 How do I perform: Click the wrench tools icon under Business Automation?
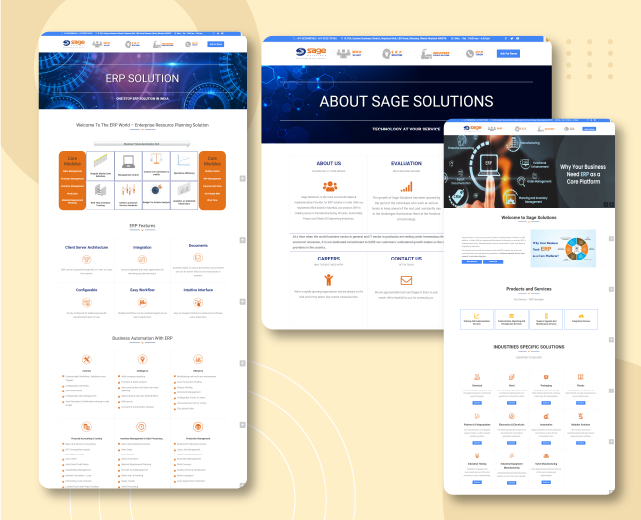pyautogui.click(x=86, y=359)
